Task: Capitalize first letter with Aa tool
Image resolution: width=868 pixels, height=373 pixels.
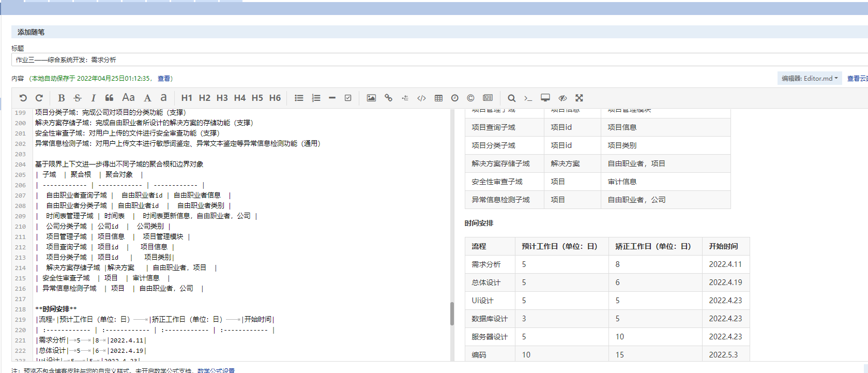Action: pyautogui.click(x=128, y=98)
